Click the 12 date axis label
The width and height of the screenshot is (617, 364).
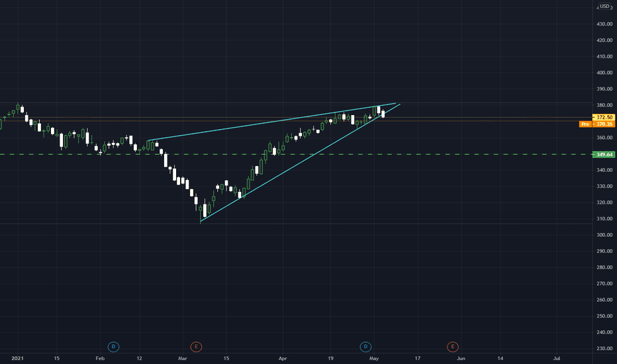click(139, 359)
